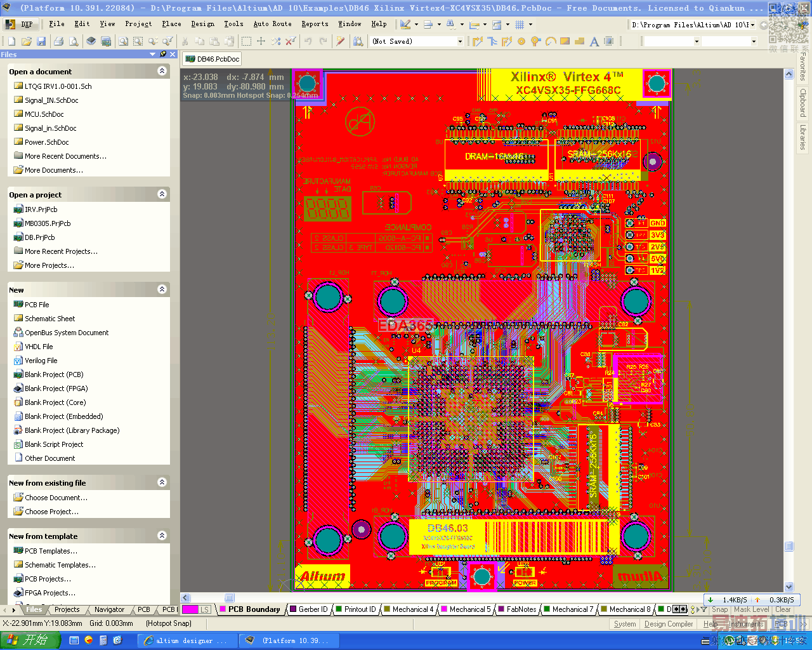Click the Design Compiler status bar button

[x=669, y=624]
